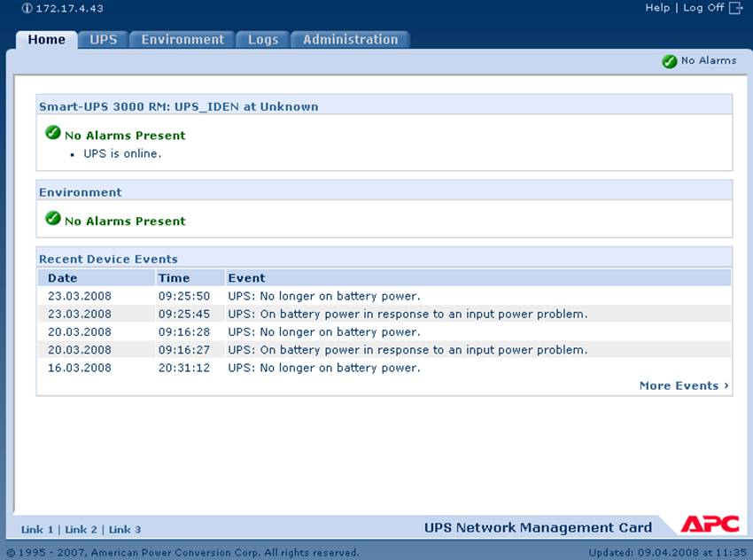Click the green check in the Environment panel
753x560 pixels.
(x=53, y=218)
